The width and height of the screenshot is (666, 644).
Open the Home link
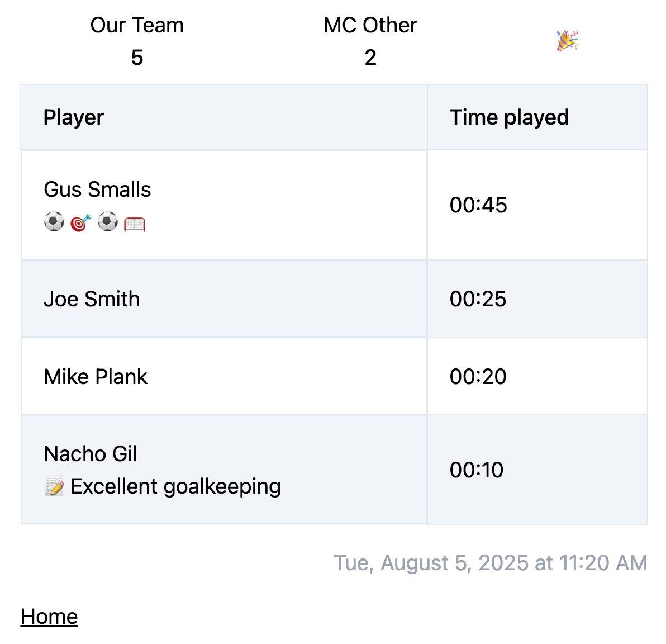pos(49,617)
